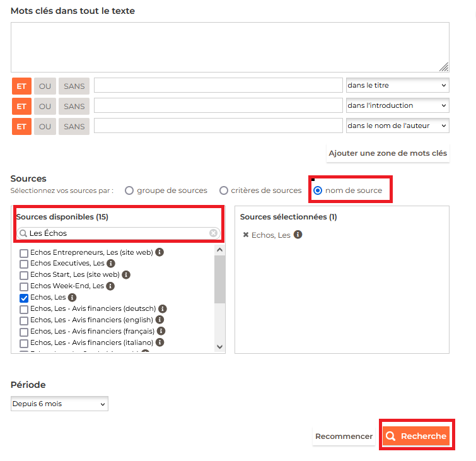The height and width of the screenshot is (461, 476).
Task: Click Ajouter une zone de mots clés
Action: [x=388, y=153]
